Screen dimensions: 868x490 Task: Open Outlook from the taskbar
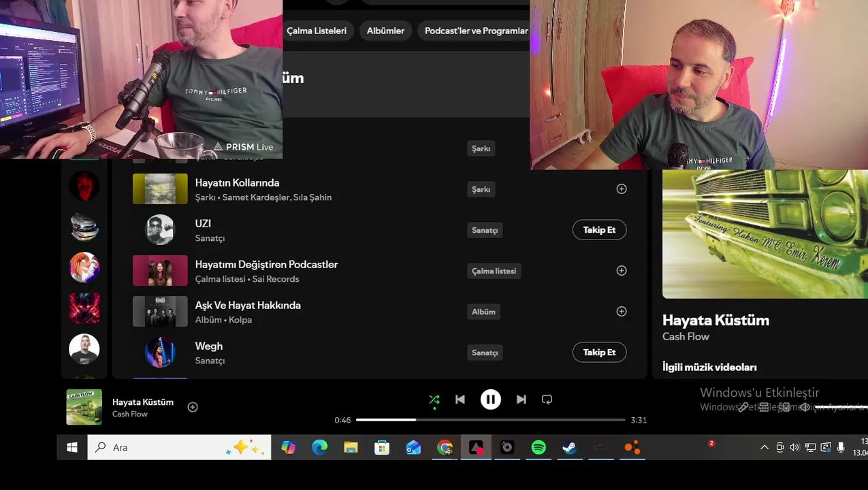point(413,447)
